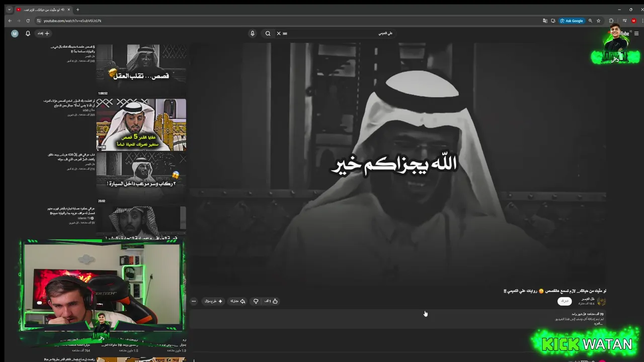Click the title of the 269-thousand-view recommended video
The image size is (644, 362).
click(x=69, y=103)
